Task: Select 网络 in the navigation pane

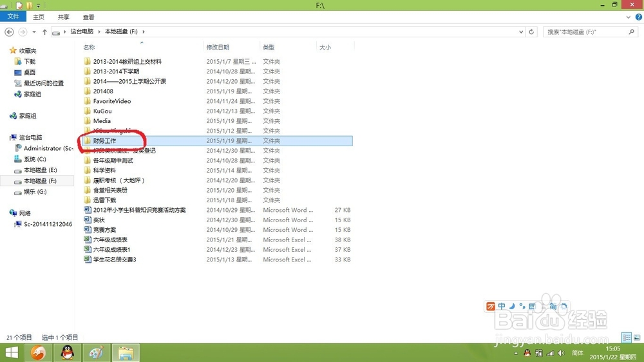Action: click(25, 213)
